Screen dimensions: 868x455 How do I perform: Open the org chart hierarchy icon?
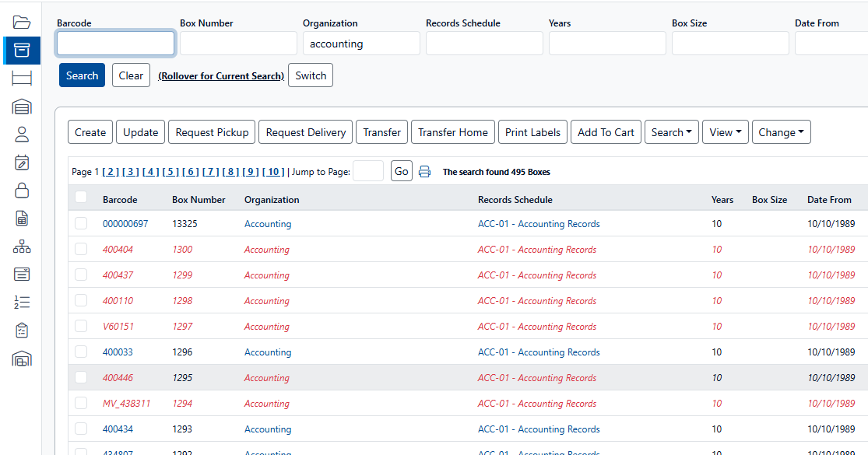(21, 247)
